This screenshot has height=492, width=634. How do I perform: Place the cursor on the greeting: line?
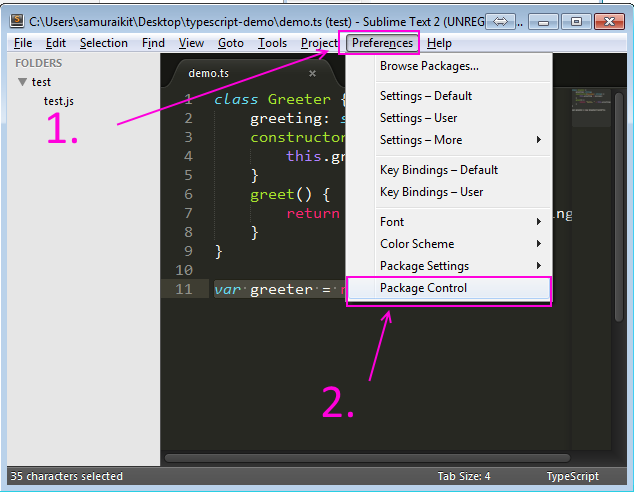pos(298,118)
